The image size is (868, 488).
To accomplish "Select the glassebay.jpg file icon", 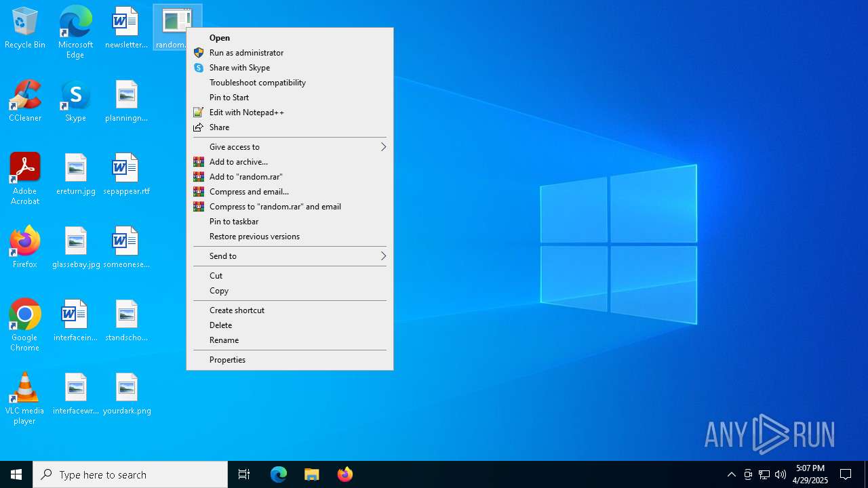I will (76, 247).
